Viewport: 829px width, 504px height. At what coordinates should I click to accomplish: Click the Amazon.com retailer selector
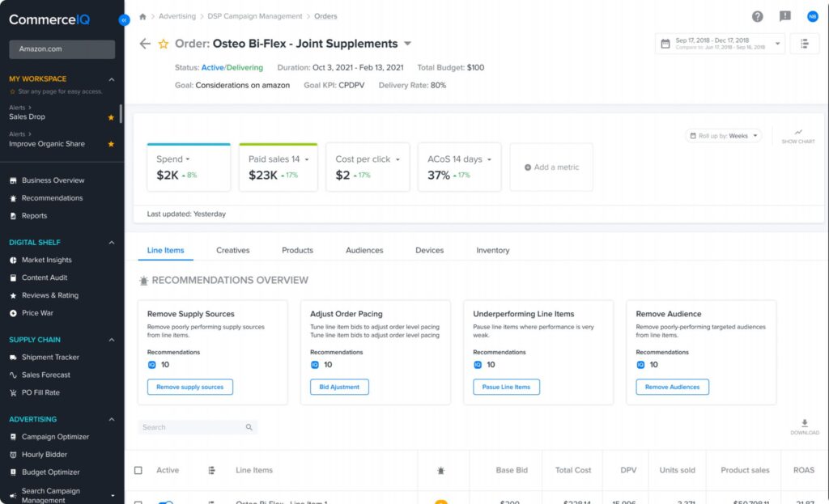point(62,49)
